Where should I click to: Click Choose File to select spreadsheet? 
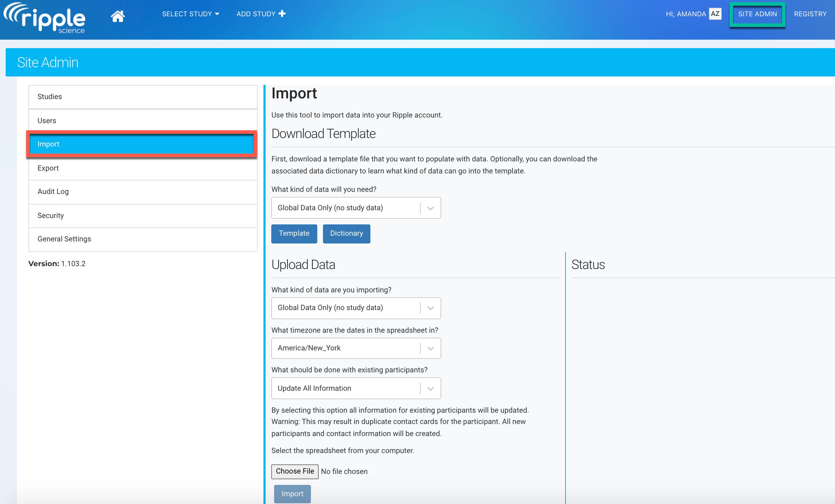(x=295, y=471)
